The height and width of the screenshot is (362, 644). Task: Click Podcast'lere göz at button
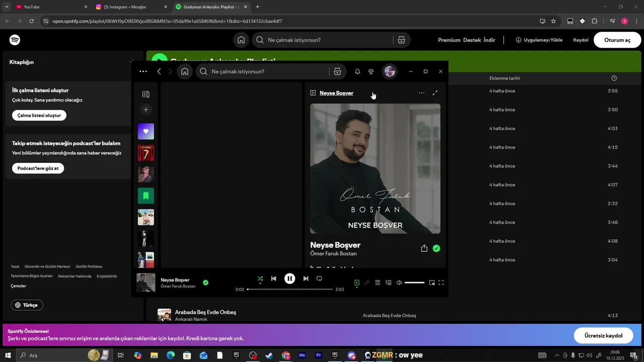click(38, 168)
